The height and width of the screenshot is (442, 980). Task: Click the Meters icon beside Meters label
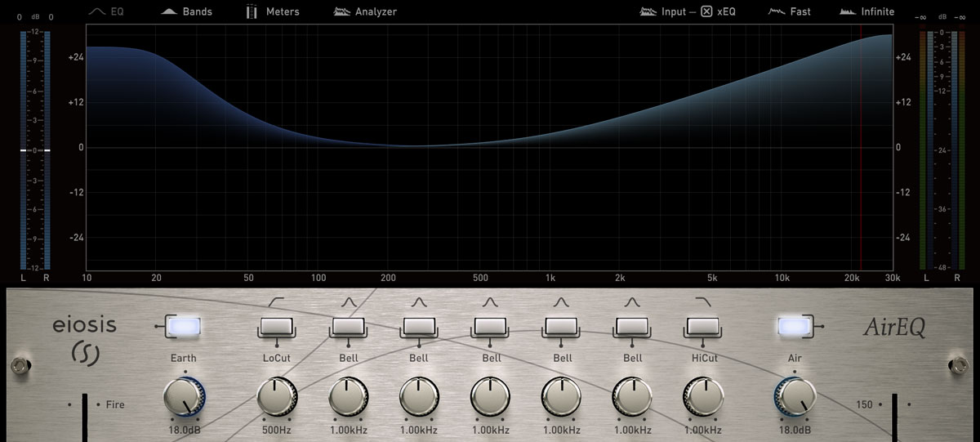(x=252, y=11)
